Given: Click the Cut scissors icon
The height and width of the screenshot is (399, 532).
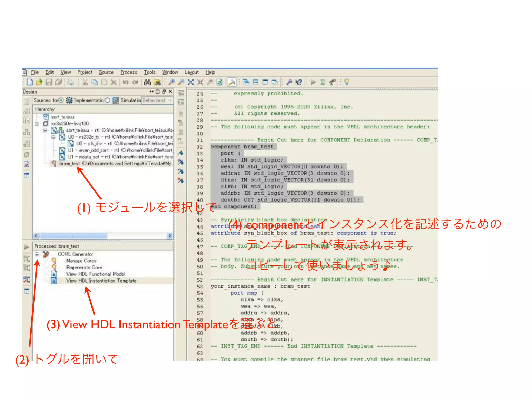Looking at the screenshot, I should [x=85, y=82].
